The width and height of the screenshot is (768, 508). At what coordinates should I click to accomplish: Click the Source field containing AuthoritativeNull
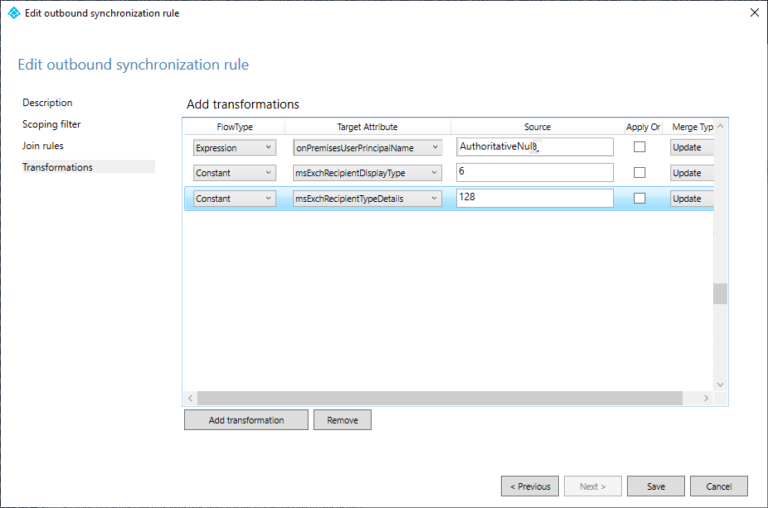point(534,147)
